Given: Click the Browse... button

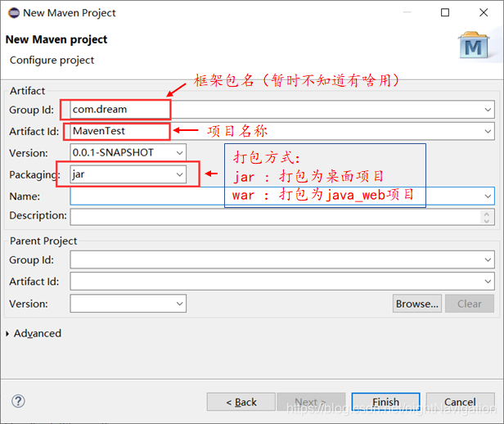Looking at the screenshot, I should click(417, 304).
